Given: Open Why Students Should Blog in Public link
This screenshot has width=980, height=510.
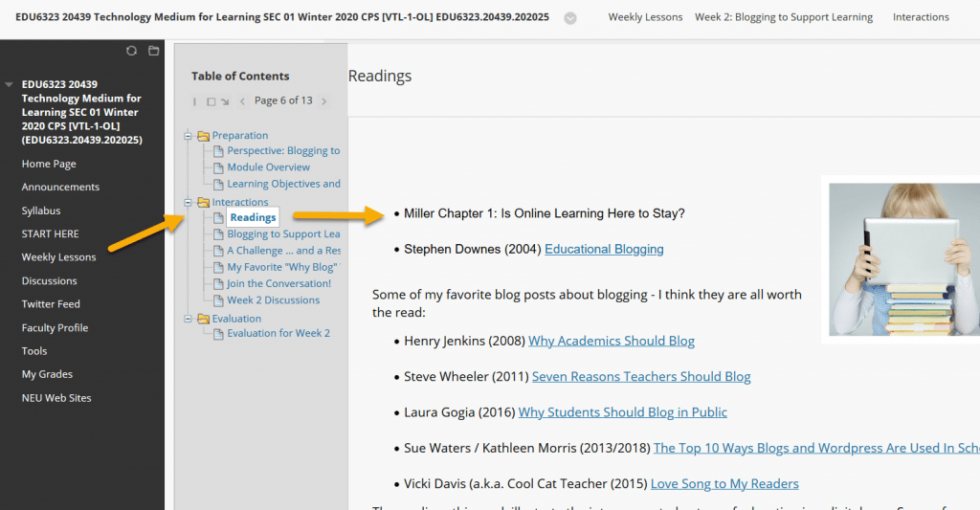Looking at the screenshot, I should (x=622, y=412).
